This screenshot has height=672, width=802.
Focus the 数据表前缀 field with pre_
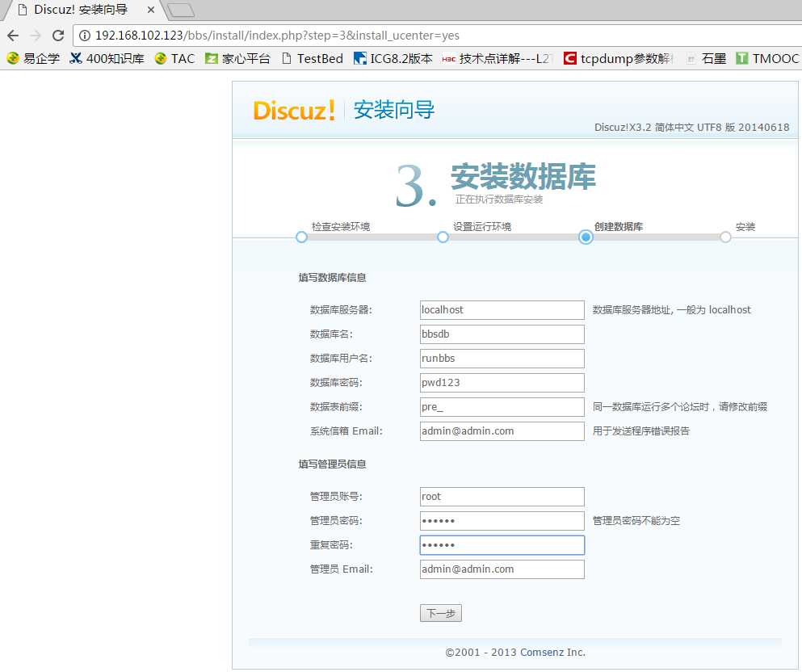tap(502, 407)
